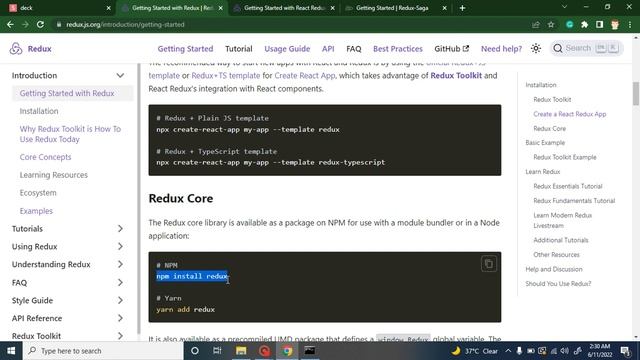Open Ecosystem in the left sidebar
Viewport: 640px width, 360px height.
[x=38, y=193]
